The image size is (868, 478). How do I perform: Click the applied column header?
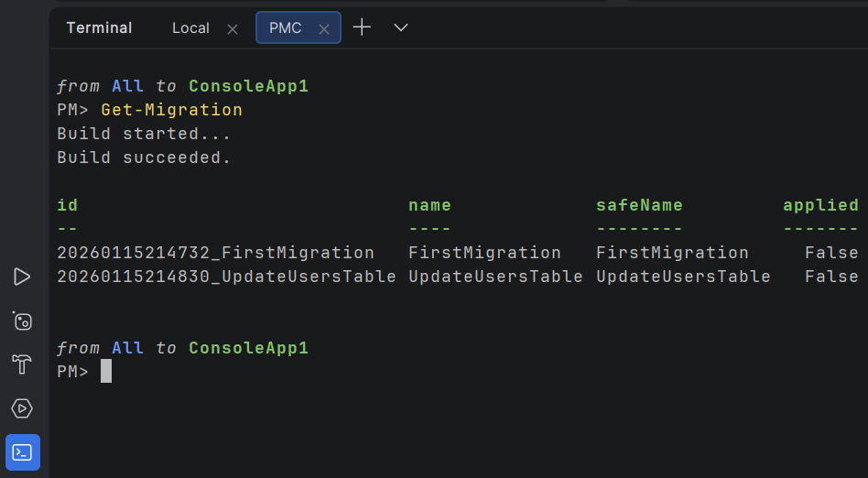pos(820,205)
